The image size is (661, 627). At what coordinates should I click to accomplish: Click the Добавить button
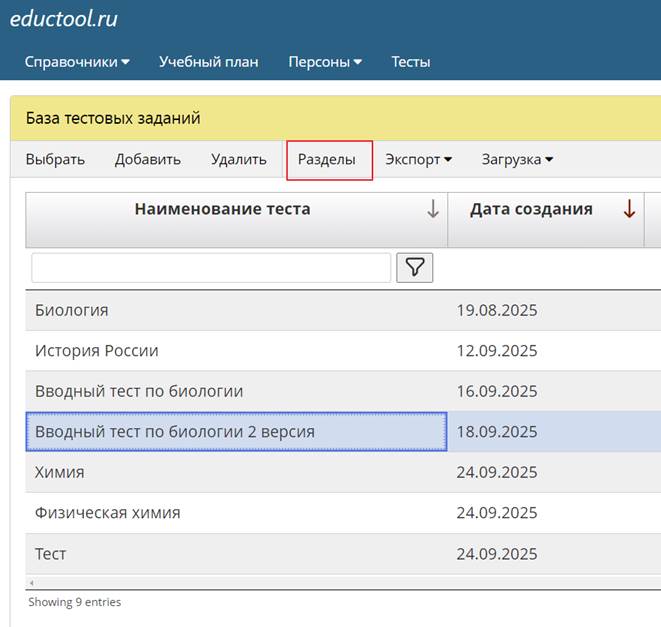147,159
